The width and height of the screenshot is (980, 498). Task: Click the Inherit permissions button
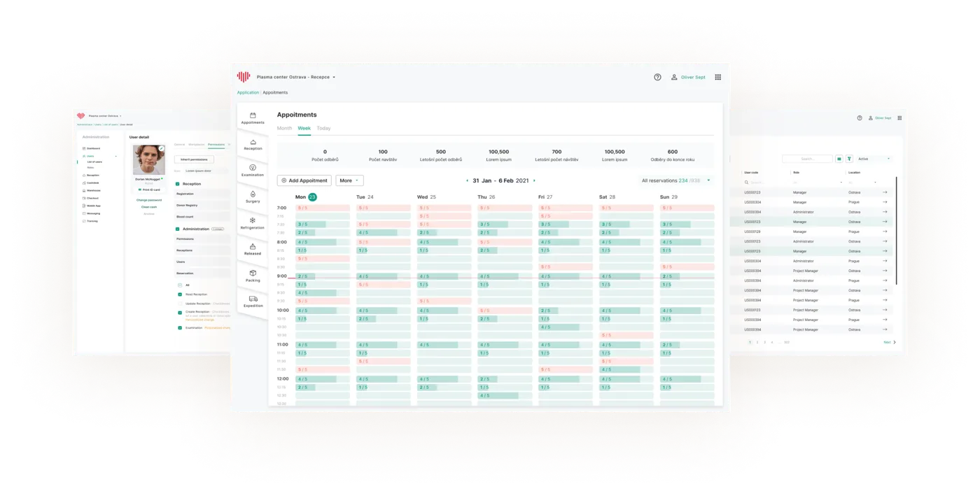[x=194, y=159]
